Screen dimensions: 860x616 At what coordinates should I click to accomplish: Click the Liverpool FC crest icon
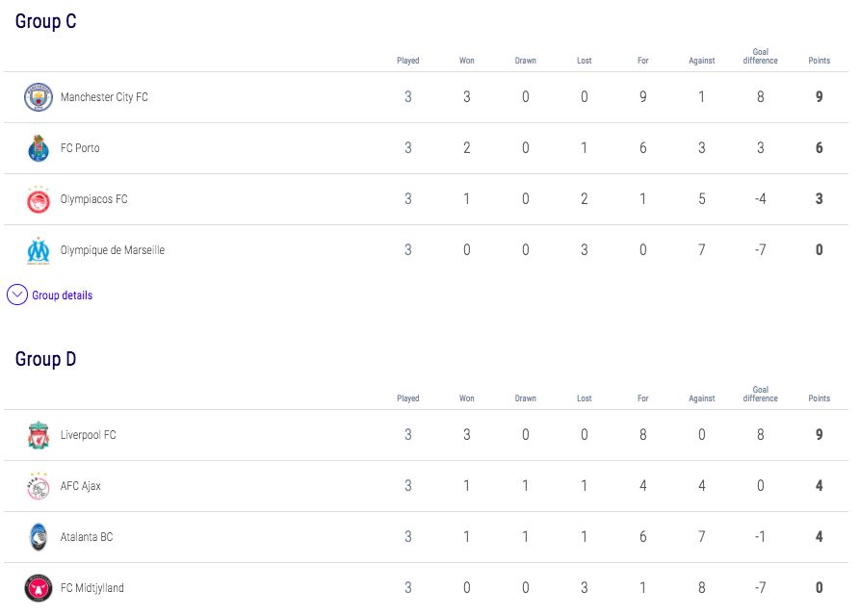(38, 435)
